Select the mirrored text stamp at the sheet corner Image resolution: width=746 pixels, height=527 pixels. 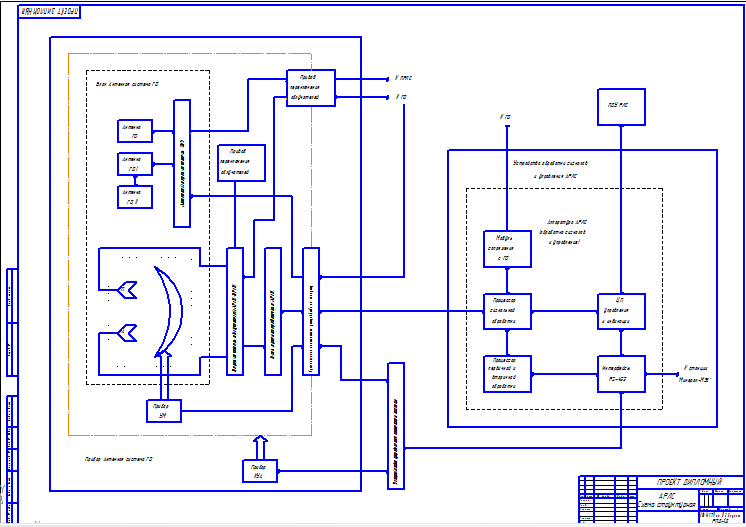pyautogui.click(x=49, y=11)
